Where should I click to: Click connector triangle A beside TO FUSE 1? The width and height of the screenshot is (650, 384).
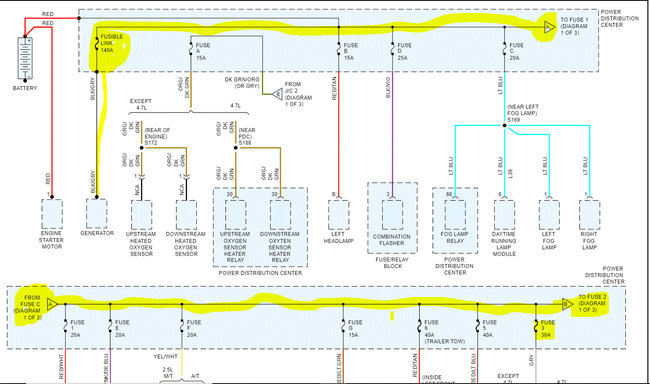click(x=549, y=28)
